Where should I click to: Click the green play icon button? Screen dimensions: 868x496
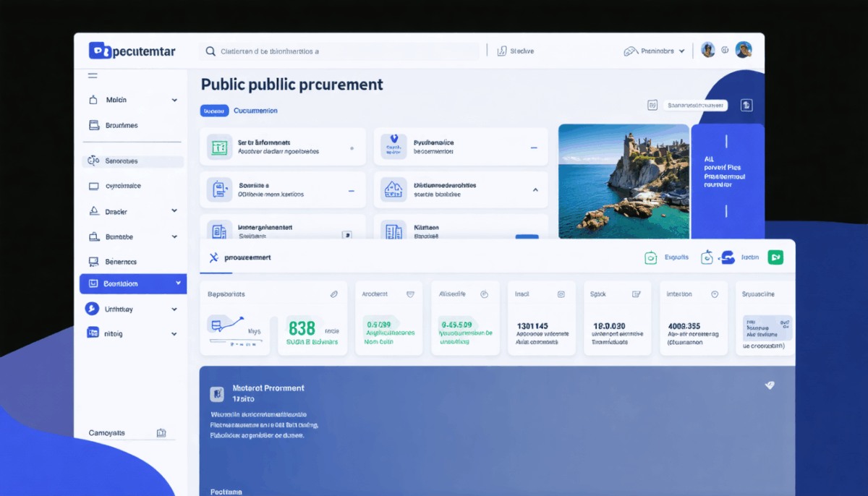[775, 257]
